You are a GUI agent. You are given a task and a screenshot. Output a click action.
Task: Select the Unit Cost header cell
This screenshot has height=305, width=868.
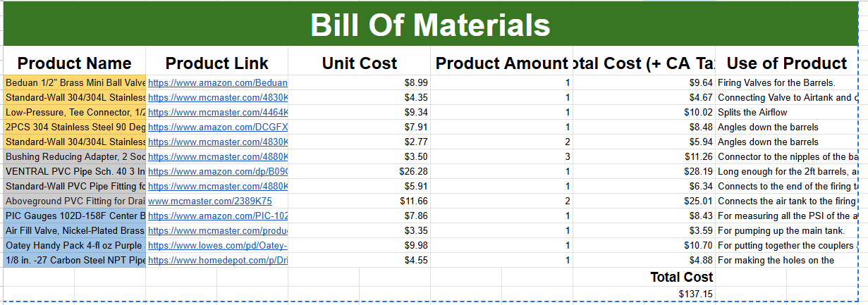(359, 63)
